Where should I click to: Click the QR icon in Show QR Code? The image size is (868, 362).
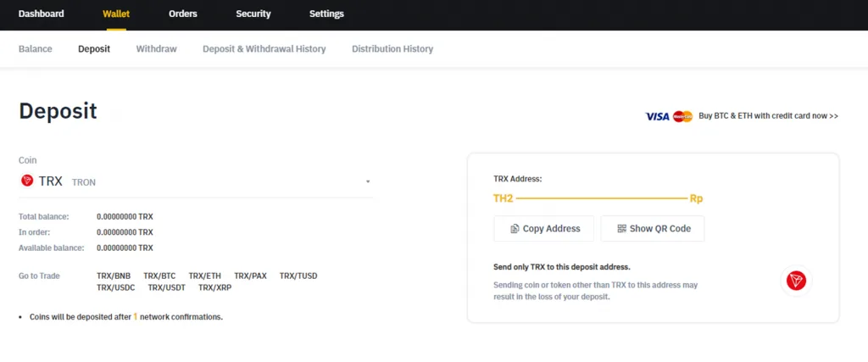point(621,229)
